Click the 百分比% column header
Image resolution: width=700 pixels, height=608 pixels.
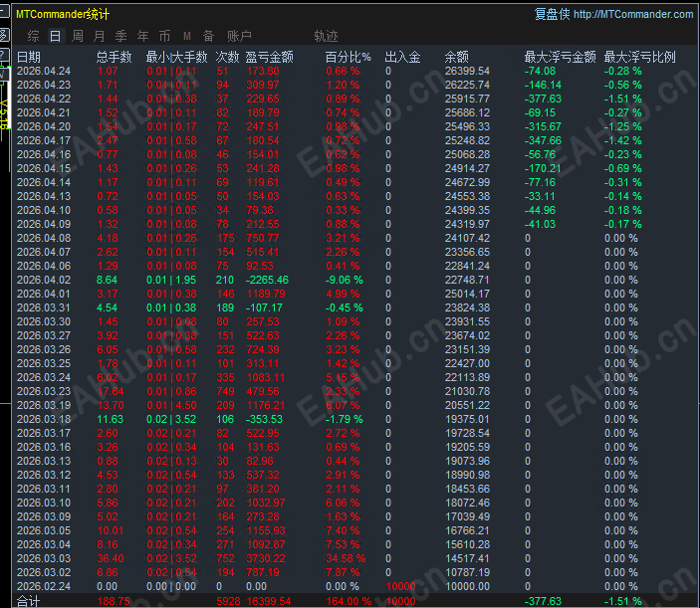[x=348, y=57]
